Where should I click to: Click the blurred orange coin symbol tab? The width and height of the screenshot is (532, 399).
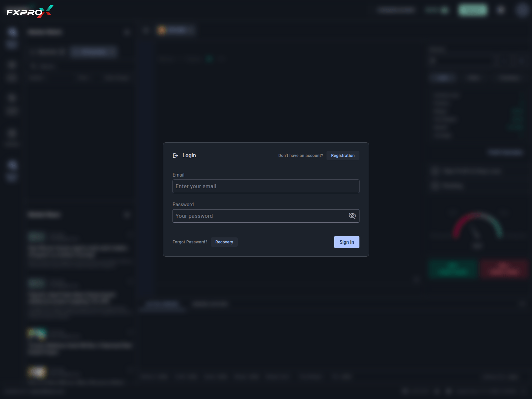(x=162, y=31)
